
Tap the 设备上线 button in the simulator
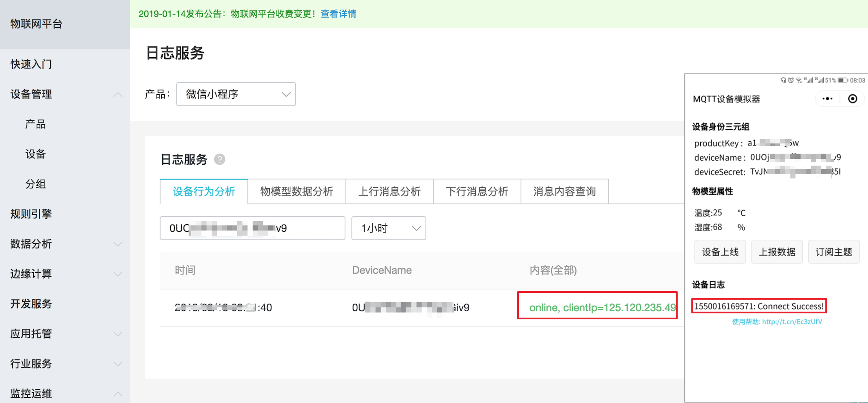click(720, 252)
